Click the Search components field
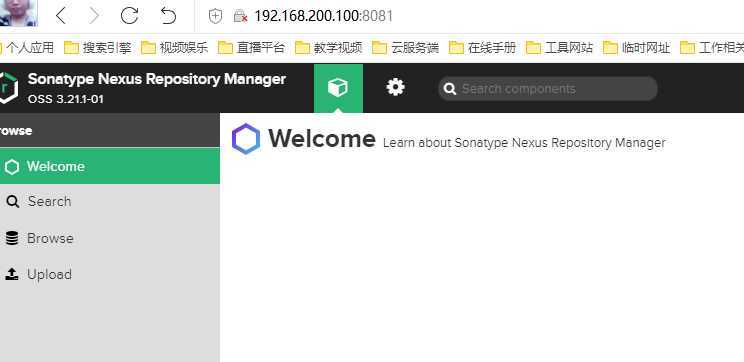The height and width of the screenshot is (362, 744). [548, 89]
